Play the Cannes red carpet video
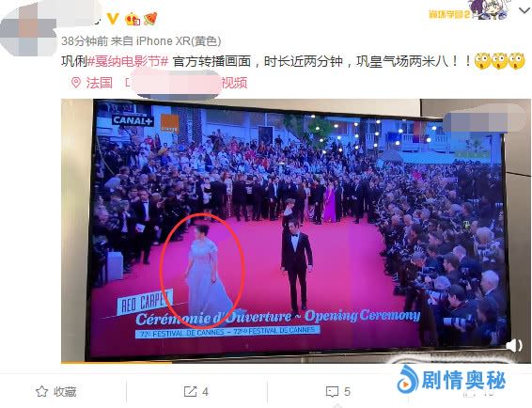Screen dimensions: 532x408 coord(296,231)
